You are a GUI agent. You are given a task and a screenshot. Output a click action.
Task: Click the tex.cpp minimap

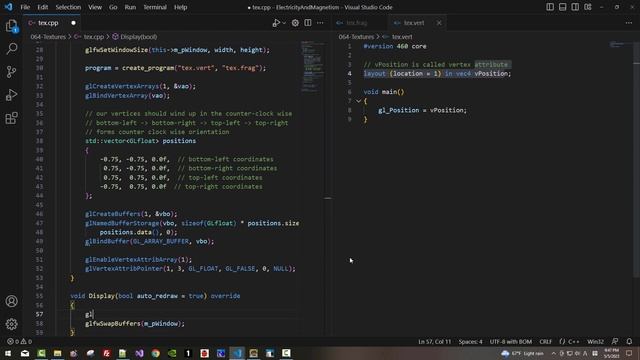tap(313, 67)
